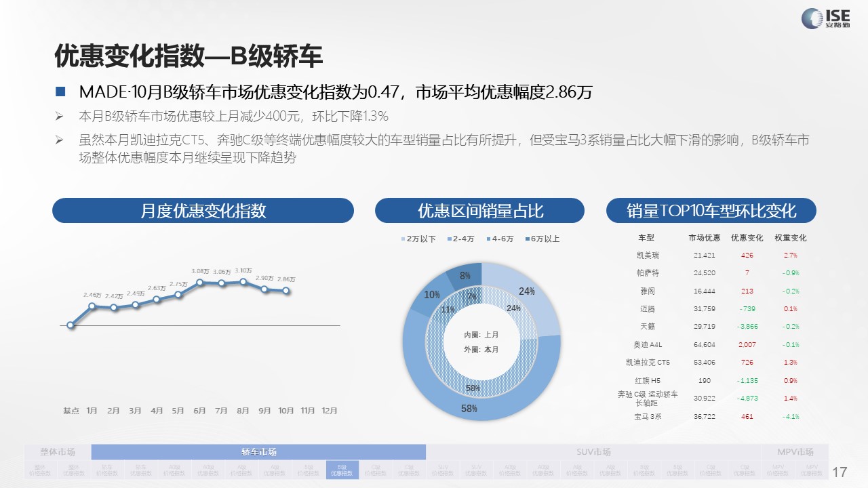Click the 内圈: 上月 donut label

tap(481, 335)
